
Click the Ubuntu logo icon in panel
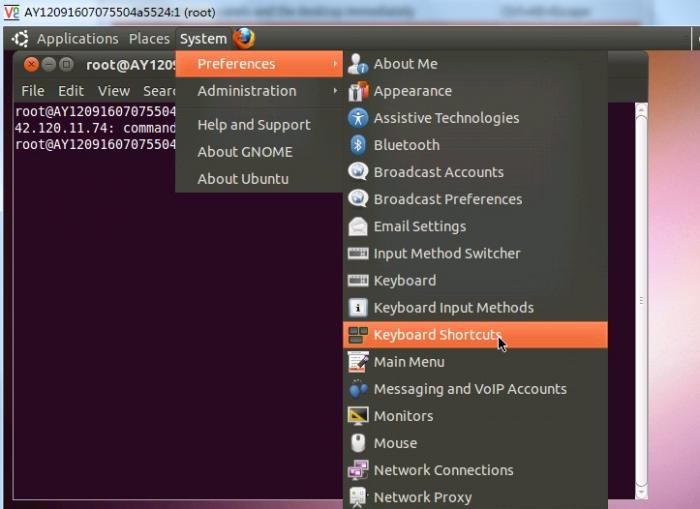20,39
